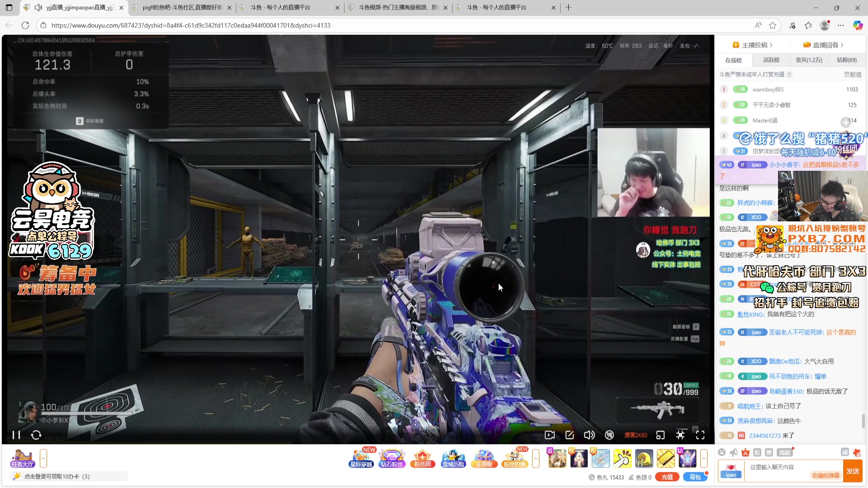
Task: Open the 梗 meme phrases option
Action: click(769, 452)
